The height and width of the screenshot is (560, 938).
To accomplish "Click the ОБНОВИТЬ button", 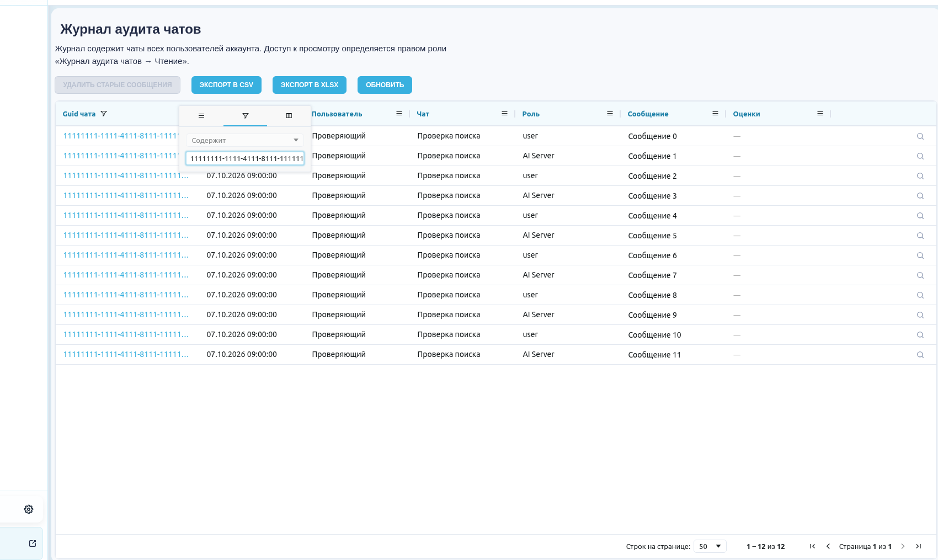I will [385, 85].
